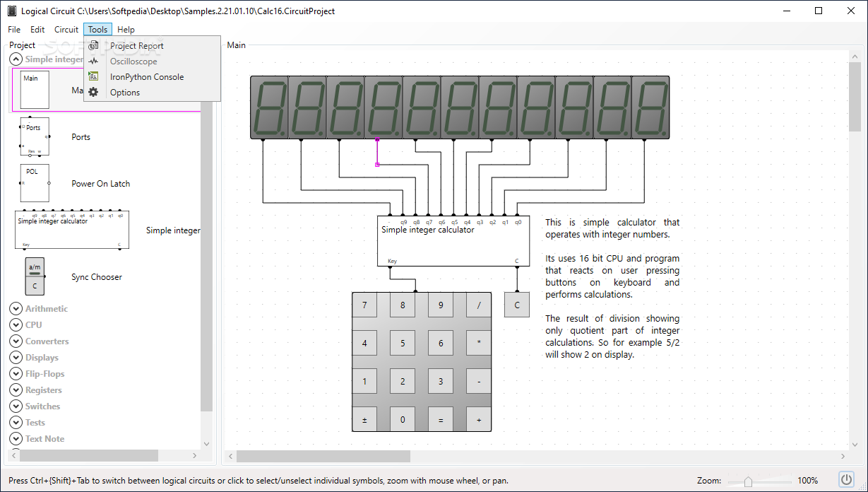Image resolution: width=868 pixels, height=492 pixels.
Task: Select the last seven-segment display digit
Action: (650, 107)
